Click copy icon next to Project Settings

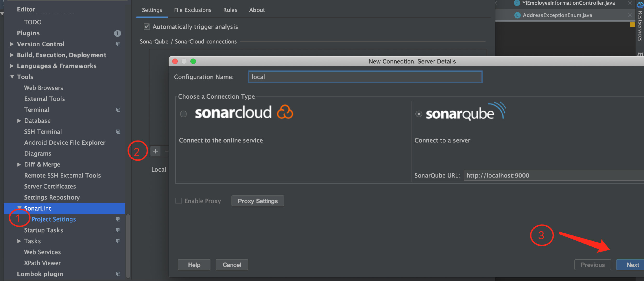coord(118,219)
